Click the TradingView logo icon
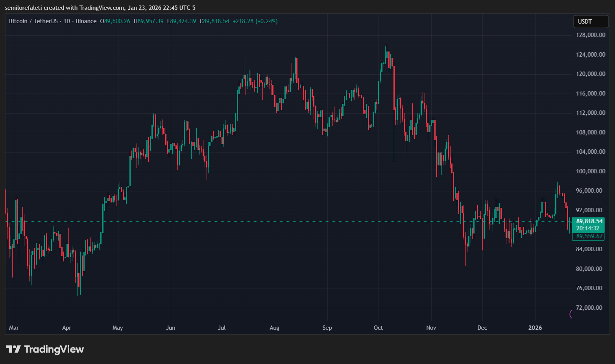Image resolution: width=615 pixels, height=364 pixels. click(x=14, y=349)
